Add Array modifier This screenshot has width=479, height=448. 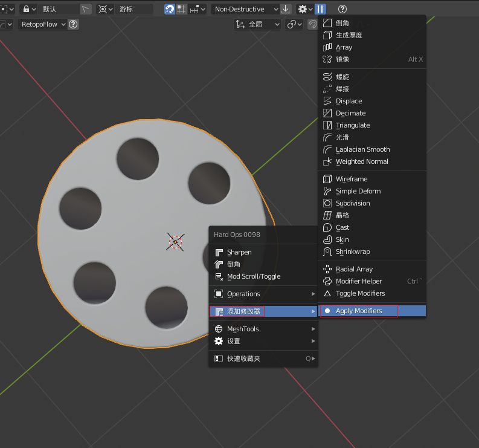click(371, 47)
